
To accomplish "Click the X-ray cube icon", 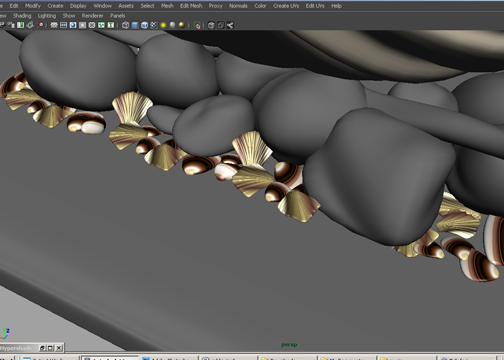I will (x=211, y=25).
